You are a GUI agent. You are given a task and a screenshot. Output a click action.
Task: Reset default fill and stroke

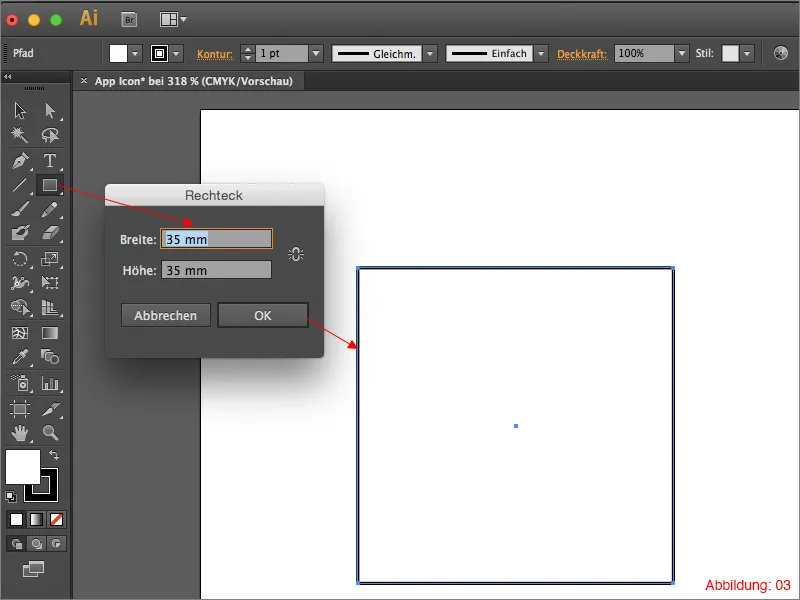click(x=11, y=496)
